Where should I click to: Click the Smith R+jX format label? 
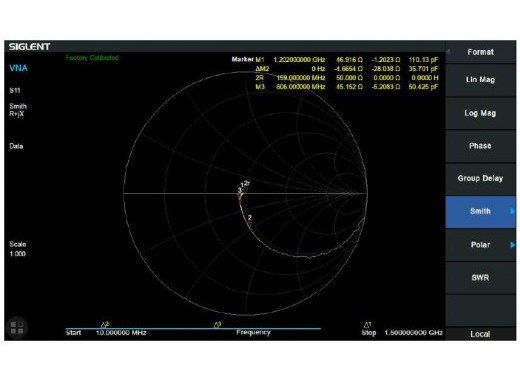point(18,110)
